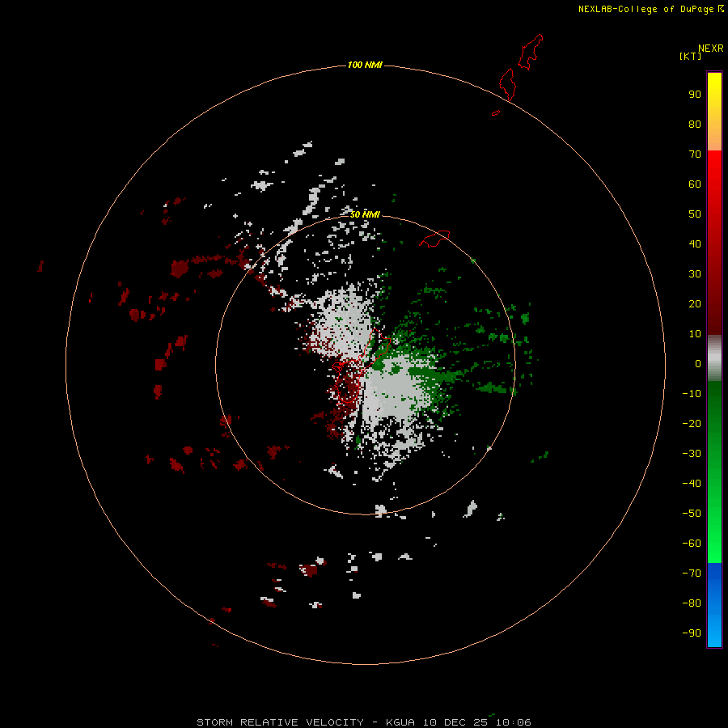Click the bright green segment of the color bar
The image size is (728, 728).
(x=714, y=472)
